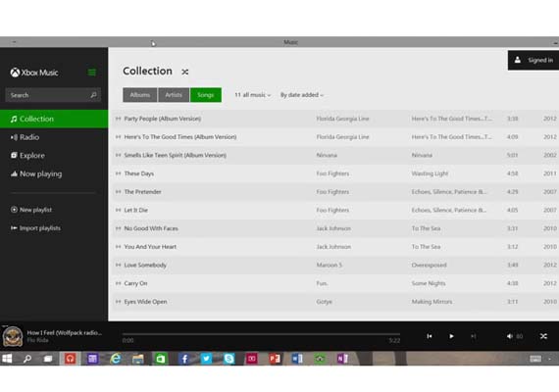Click the now playing album art thumbnail

(13, 336)
